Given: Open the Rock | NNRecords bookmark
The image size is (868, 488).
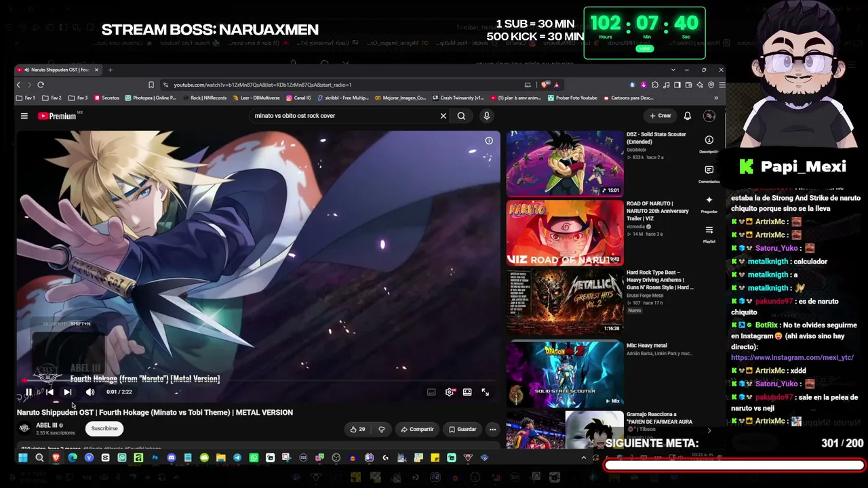Looking at the screenshot, I should 205,98.
